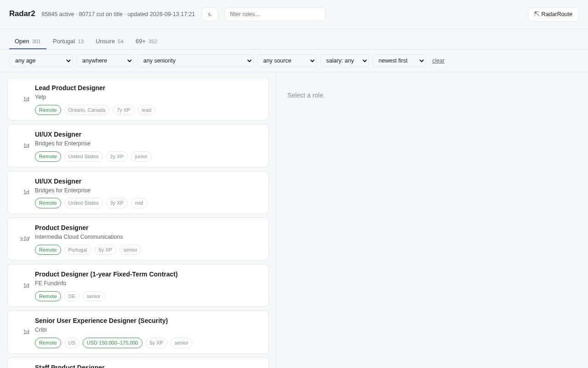The width and height of the screenshot is (588, 368).
Task: Click the 2y XP tag
Action: (x=117, y=156)
